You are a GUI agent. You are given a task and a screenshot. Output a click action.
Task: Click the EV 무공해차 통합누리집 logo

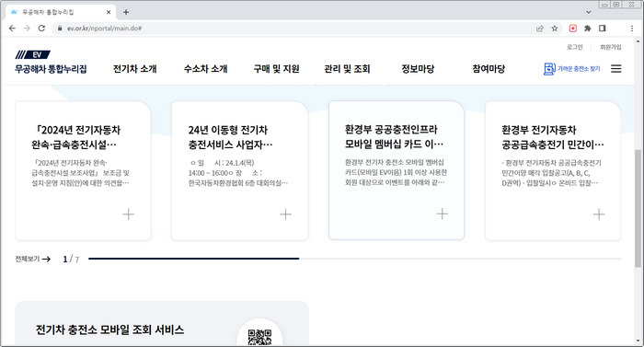coord(51,62)
